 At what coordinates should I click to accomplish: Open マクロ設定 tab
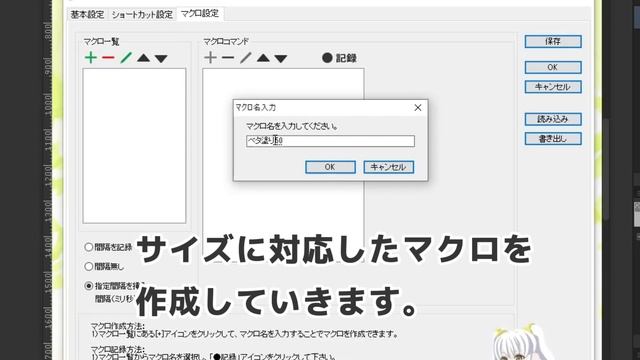click(200, 14)
